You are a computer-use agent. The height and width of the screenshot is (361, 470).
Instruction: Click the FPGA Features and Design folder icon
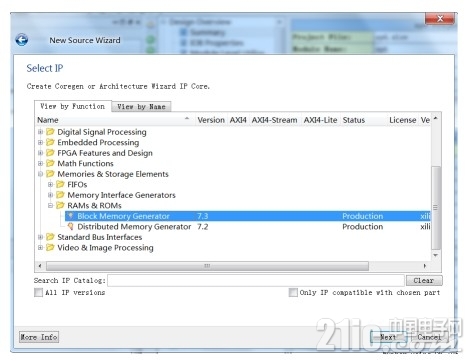pyautogui.click(x=50, y=153)
